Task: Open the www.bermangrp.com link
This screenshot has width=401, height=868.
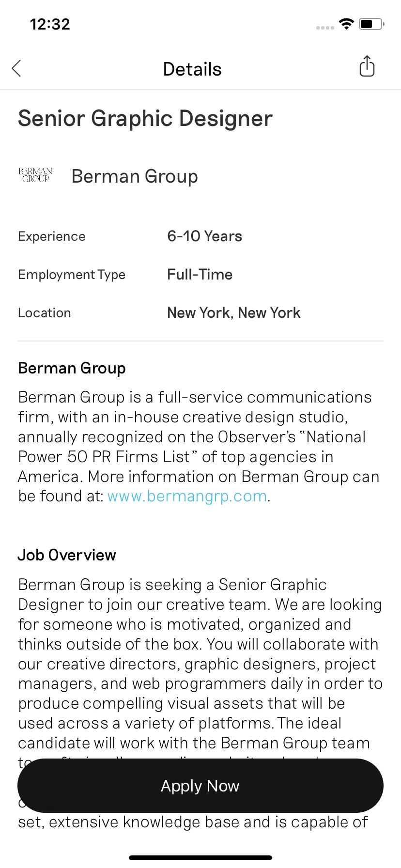Action: point(187,496)
